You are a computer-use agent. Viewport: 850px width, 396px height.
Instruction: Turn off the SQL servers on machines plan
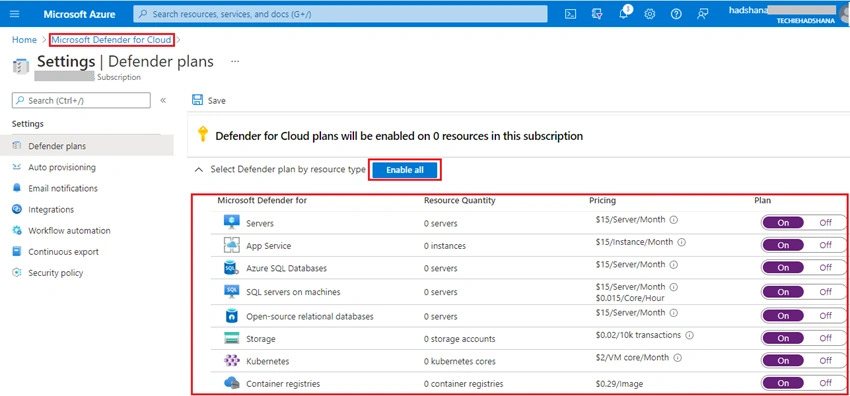coord(825,291)
